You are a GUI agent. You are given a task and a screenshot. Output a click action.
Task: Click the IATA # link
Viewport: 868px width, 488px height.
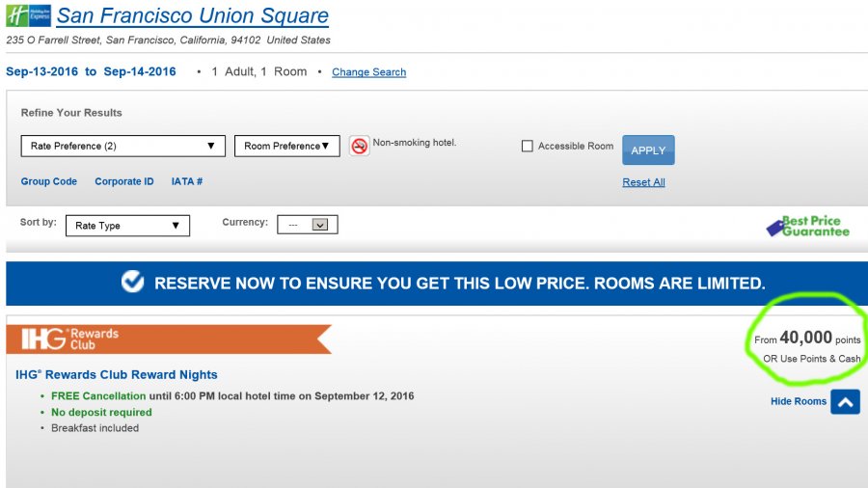[187, 181]
